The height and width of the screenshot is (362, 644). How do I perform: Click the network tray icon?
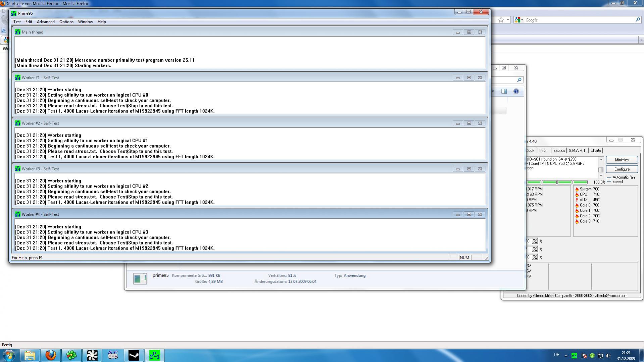pos(600,356)
